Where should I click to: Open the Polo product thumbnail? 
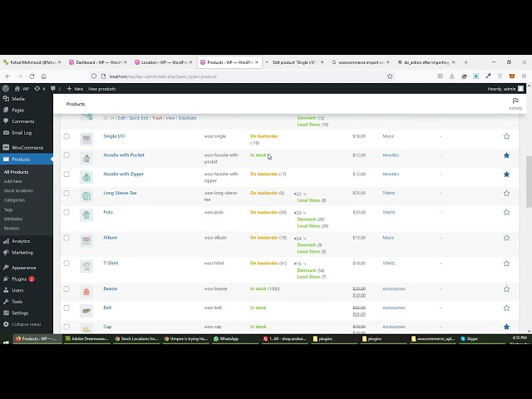pos(86,215)
